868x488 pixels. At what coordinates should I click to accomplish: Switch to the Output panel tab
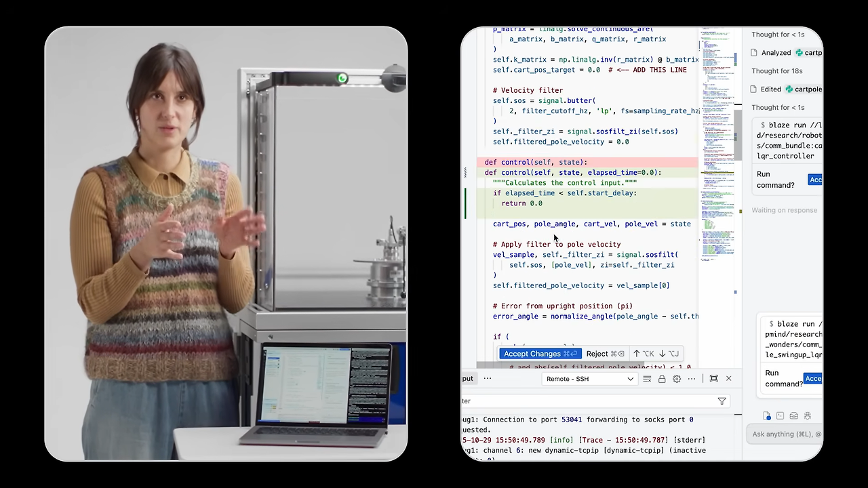pyautogui.click(x=468, y=379)
